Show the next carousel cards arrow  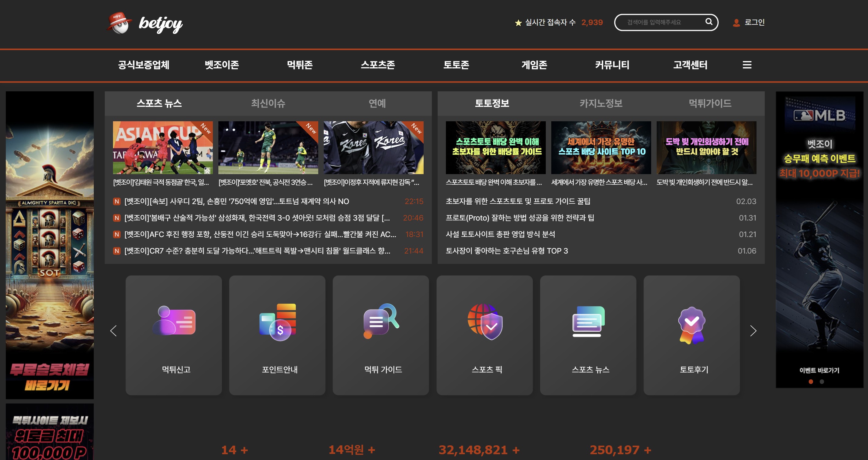tap(753, 330)
